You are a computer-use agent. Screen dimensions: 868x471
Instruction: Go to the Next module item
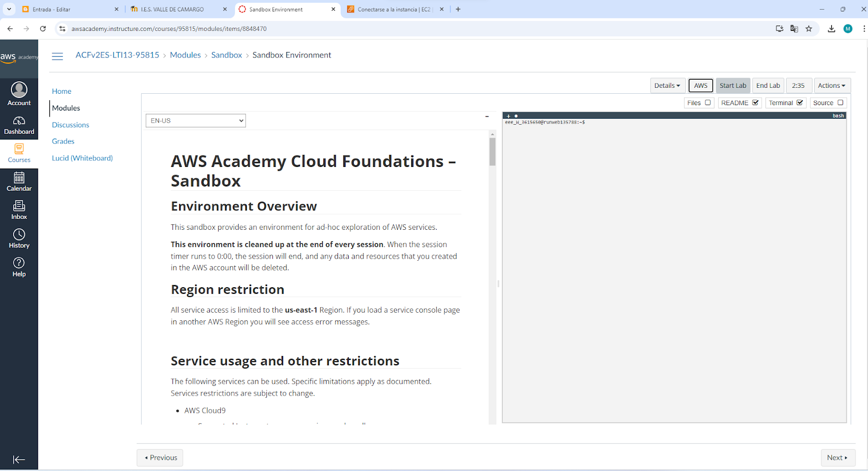coord(838,457)
